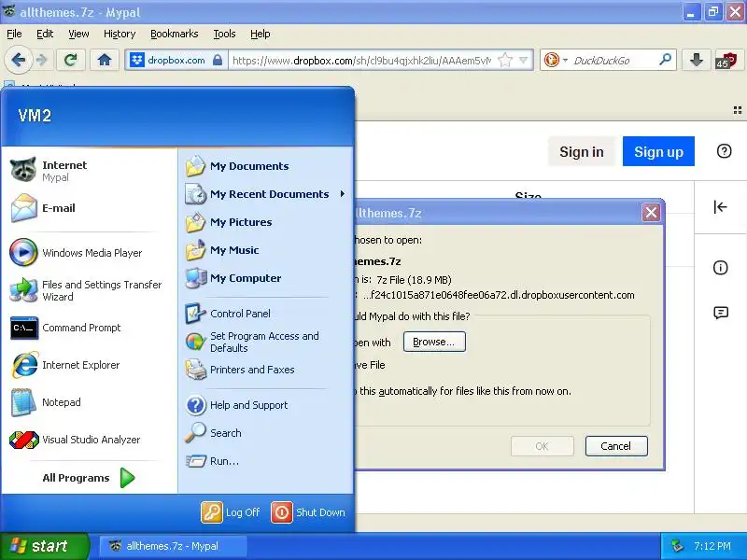This screenshot has width=747, height=560.
Task: Click the 7:12 PM clock in the tray
Action: [712, 546]
